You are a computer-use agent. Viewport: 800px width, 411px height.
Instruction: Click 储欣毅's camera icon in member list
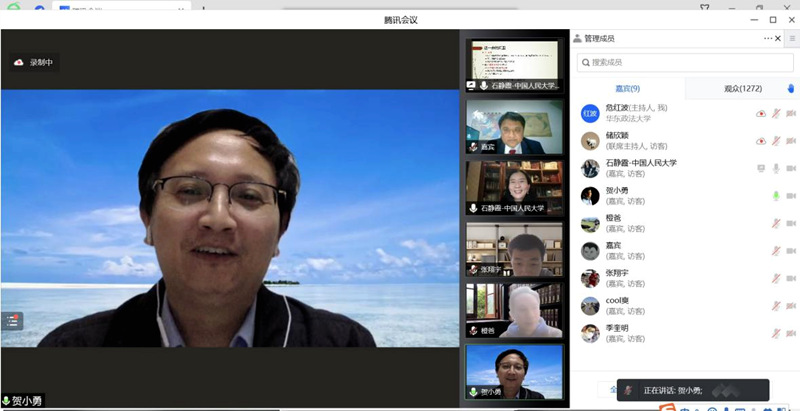(790, 141)
